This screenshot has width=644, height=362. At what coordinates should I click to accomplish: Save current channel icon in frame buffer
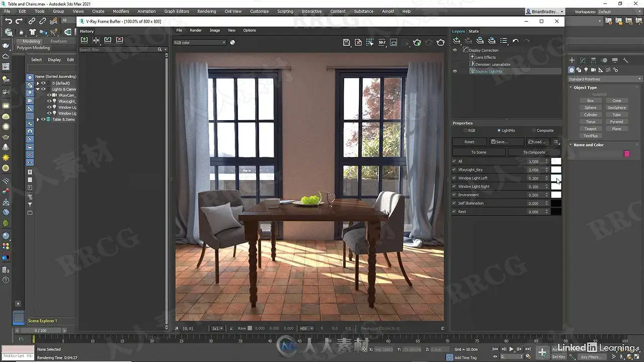(x=346, y=43)
